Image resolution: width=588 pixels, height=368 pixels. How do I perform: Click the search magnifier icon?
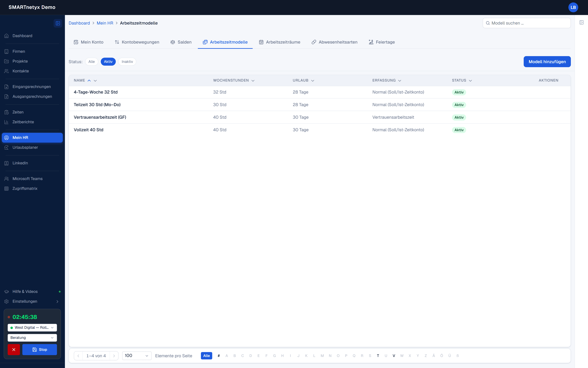click(x=488, y=23)
